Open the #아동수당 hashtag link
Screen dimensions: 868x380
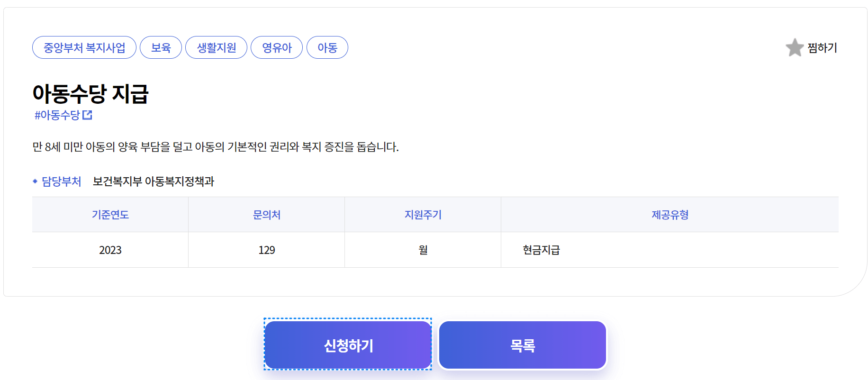pos(59,114)
